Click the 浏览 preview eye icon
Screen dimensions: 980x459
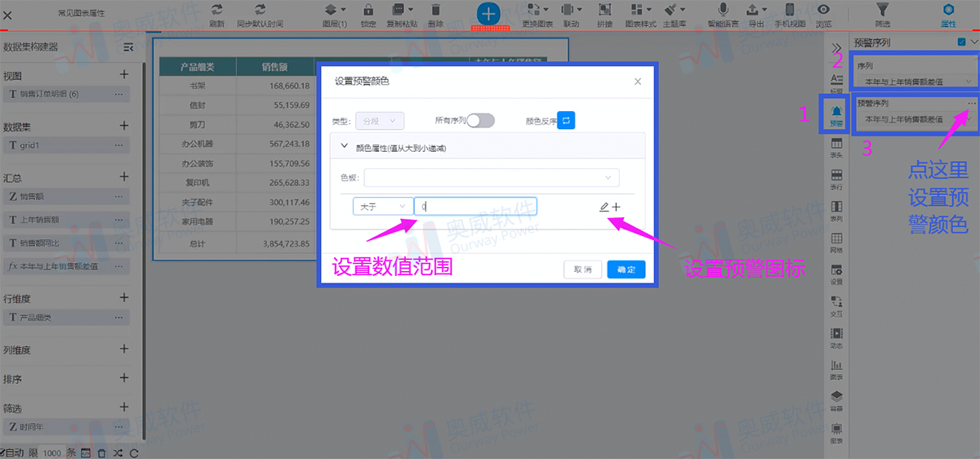(824, 10)
